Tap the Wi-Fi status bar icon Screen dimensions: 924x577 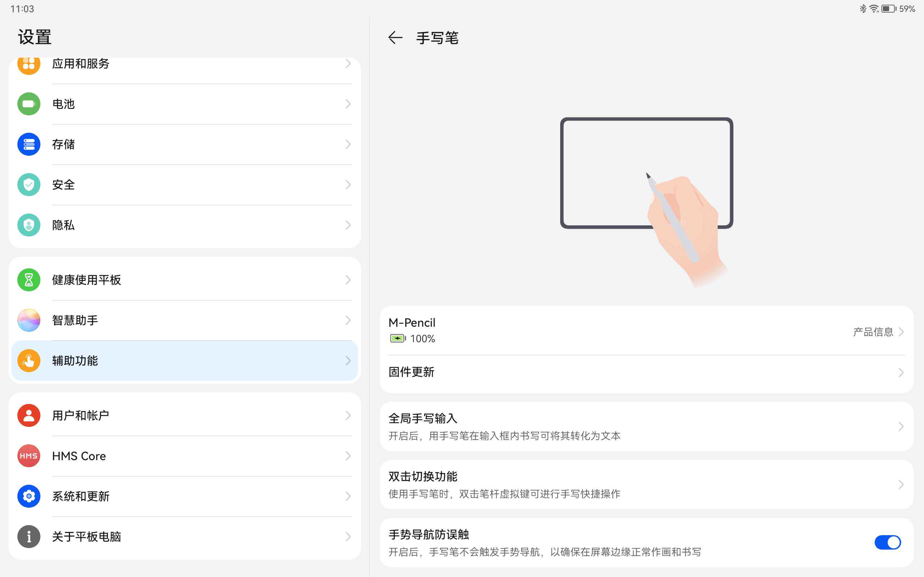pyautogui.click(x=873, y=8)
